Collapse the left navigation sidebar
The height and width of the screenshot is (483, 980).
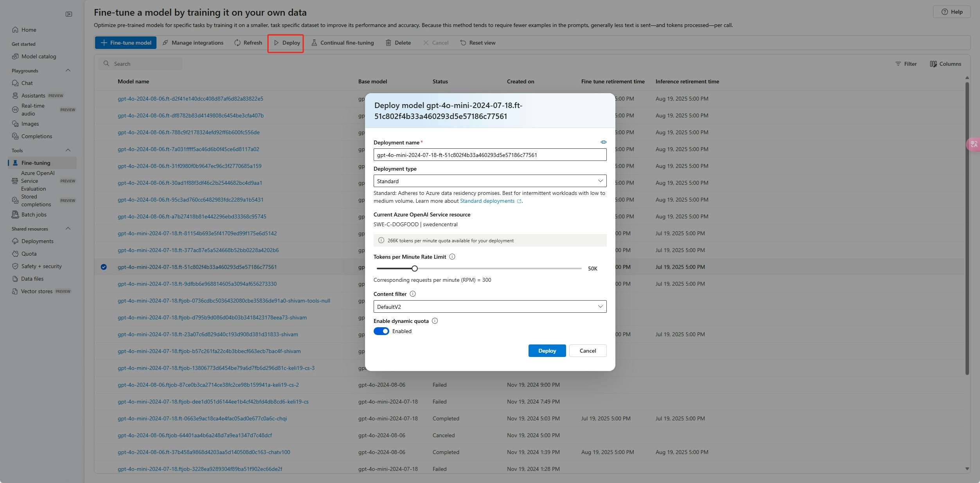pyautogui.click(x=69, y=14)
